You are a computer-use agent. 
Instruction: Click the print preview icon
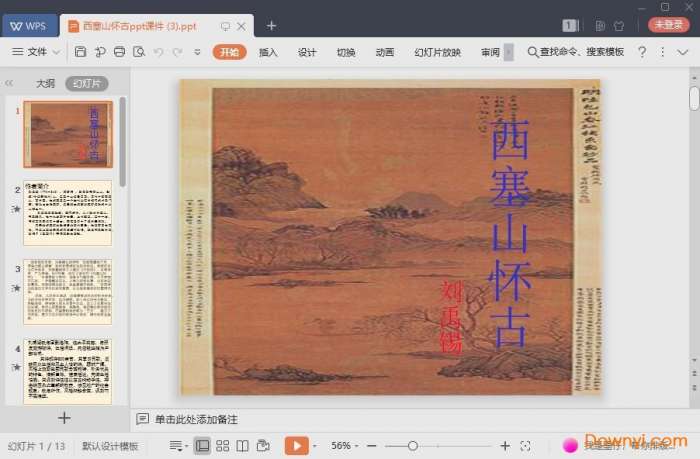[x=139, y=52]
